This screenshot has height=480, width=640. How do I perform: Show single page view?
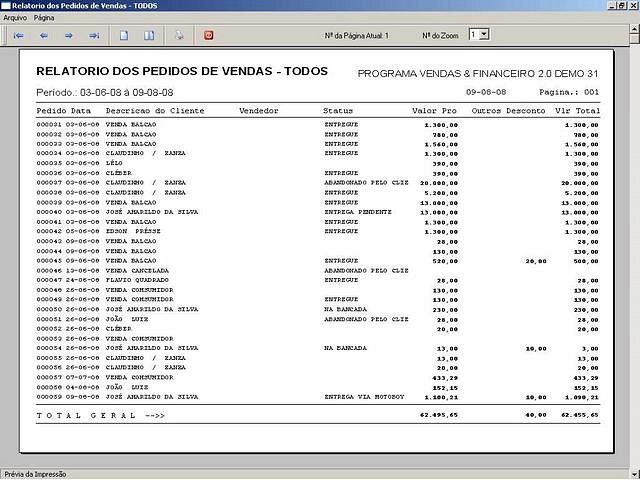[124, 35]
